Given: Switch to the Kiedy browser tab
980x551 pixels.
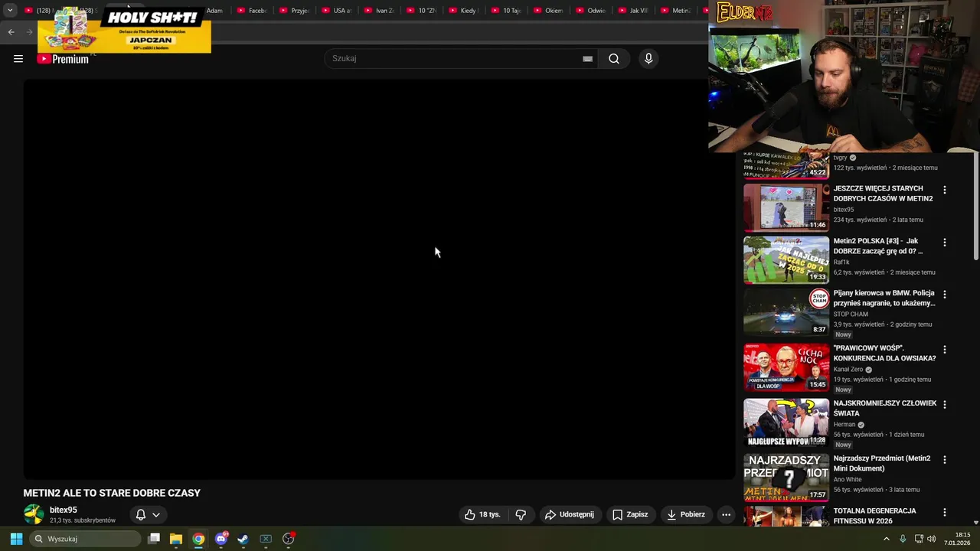Looking at the screenshot, I should [463, 11].
